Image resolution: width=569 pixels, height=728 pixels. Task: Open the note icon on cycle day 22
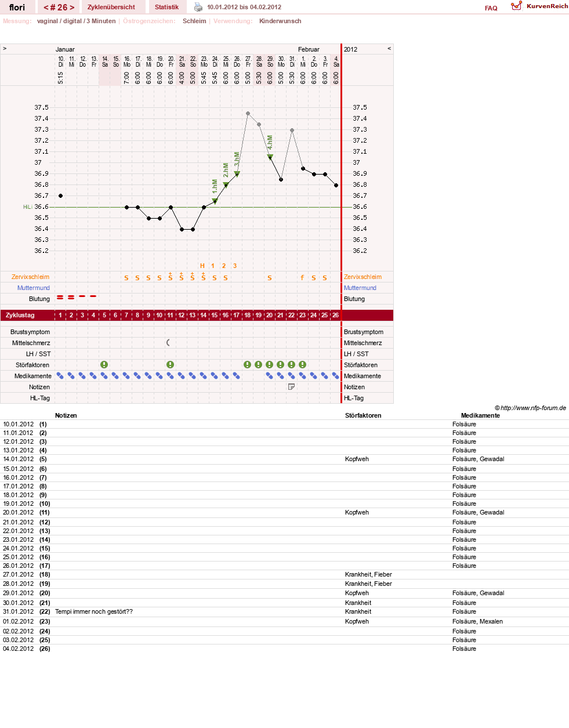(292, 387)
